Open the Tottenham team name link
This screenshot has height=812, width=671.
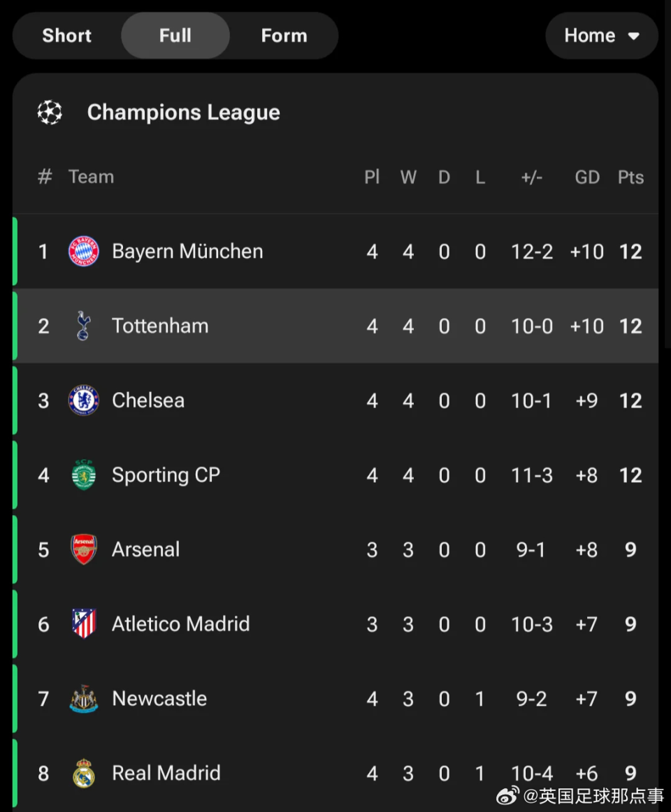(160, 326)
